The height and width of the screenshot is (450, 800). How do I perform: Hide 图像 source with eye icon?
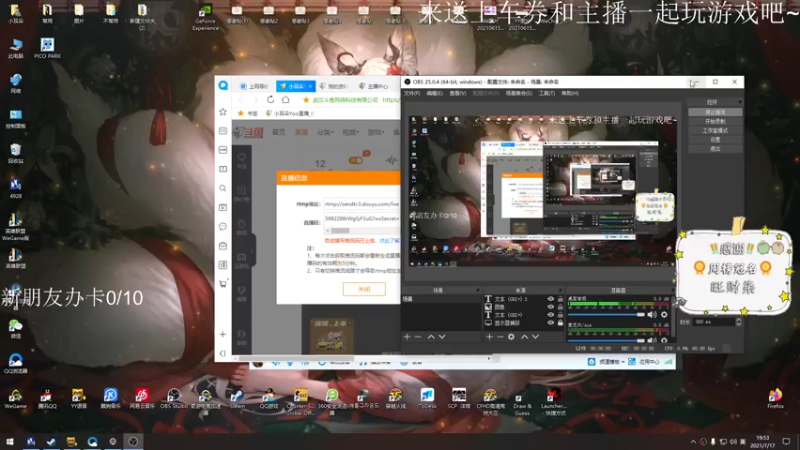551,307
